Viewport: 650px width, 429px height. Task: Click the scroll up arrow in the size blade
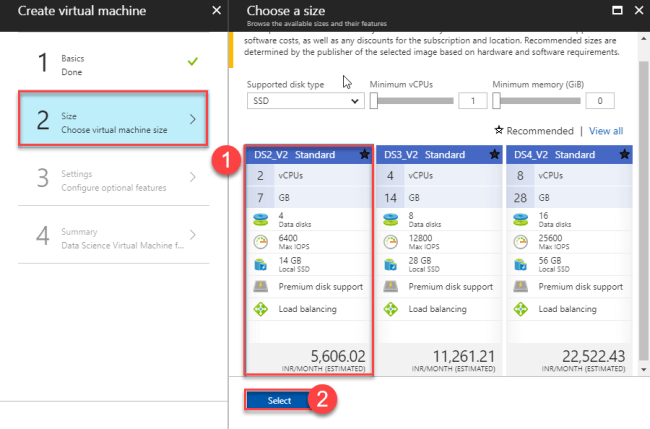click(643, 39)
